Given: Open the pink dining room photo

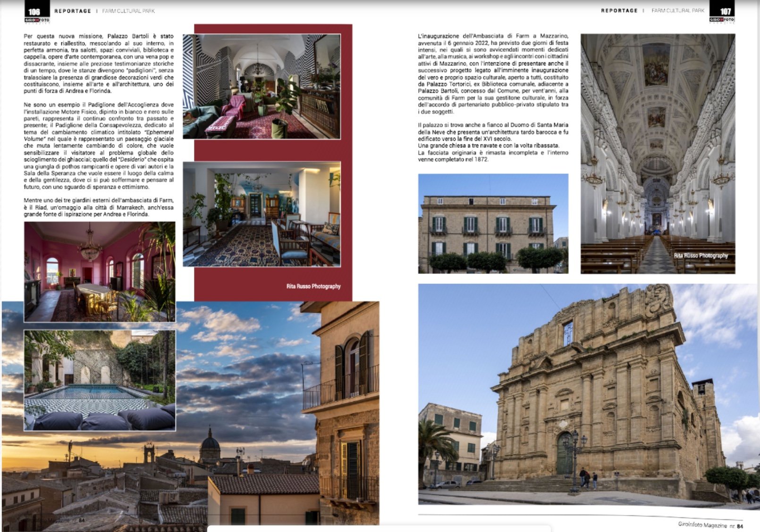Looking at the screenshot, I should [100, 272].
